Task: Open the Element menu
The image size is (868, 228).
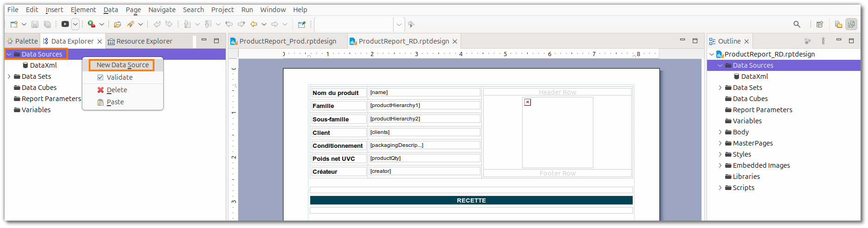Action: point(83,9)
